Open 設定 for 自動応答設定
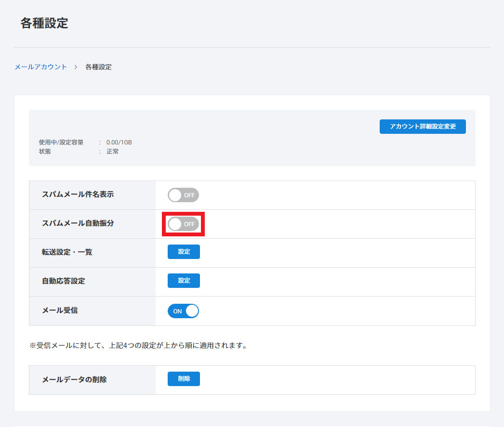 184,281
